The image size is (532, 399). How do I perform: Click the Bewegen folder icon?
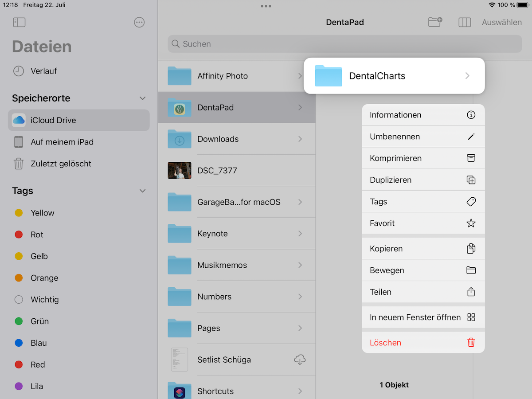(471, 270)
